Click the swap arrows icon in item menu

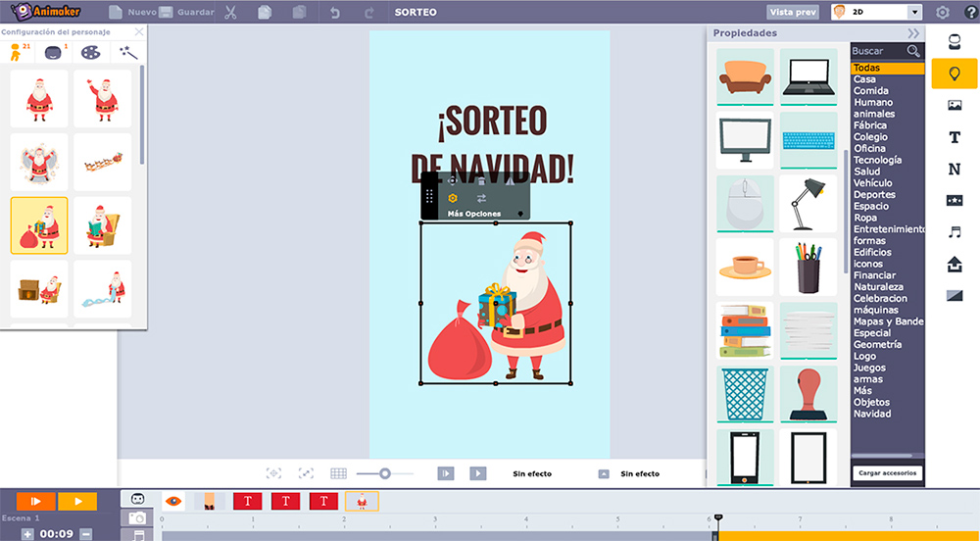pos(481,198)
